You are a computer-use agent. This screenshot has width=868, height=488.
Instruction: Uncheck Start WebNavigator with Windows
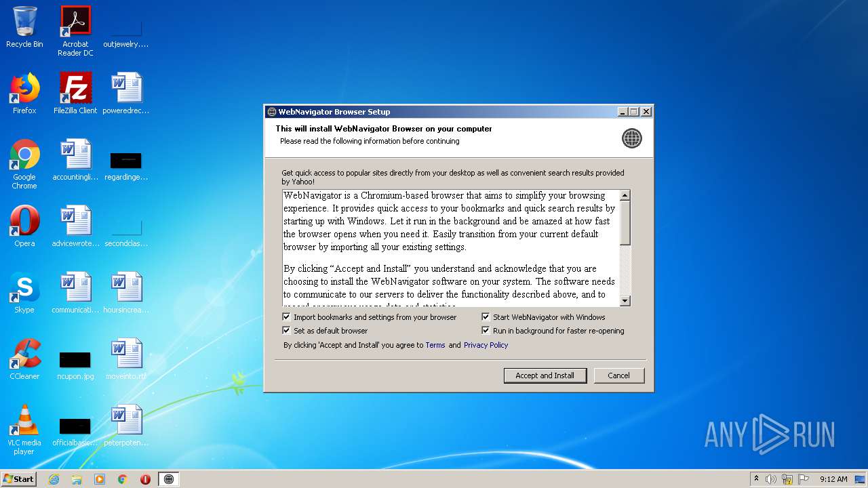pyautogui.click(x=486, y=317)
